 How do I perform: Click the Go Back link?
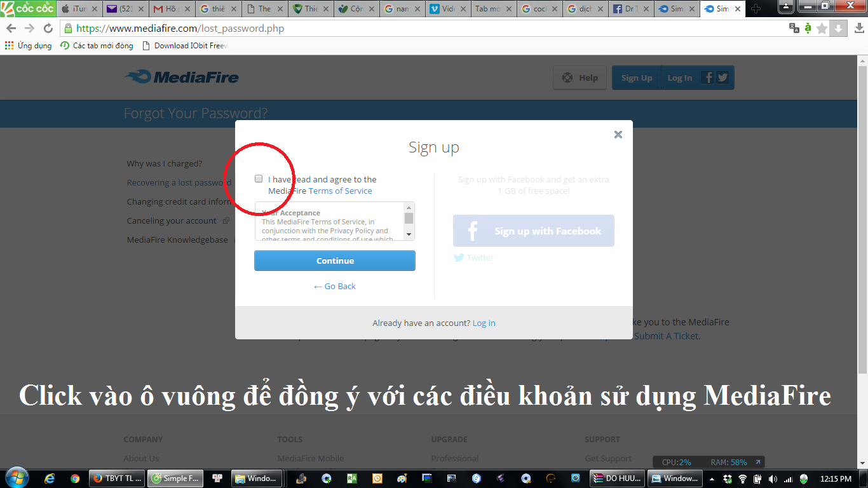(x=335, y=286)
